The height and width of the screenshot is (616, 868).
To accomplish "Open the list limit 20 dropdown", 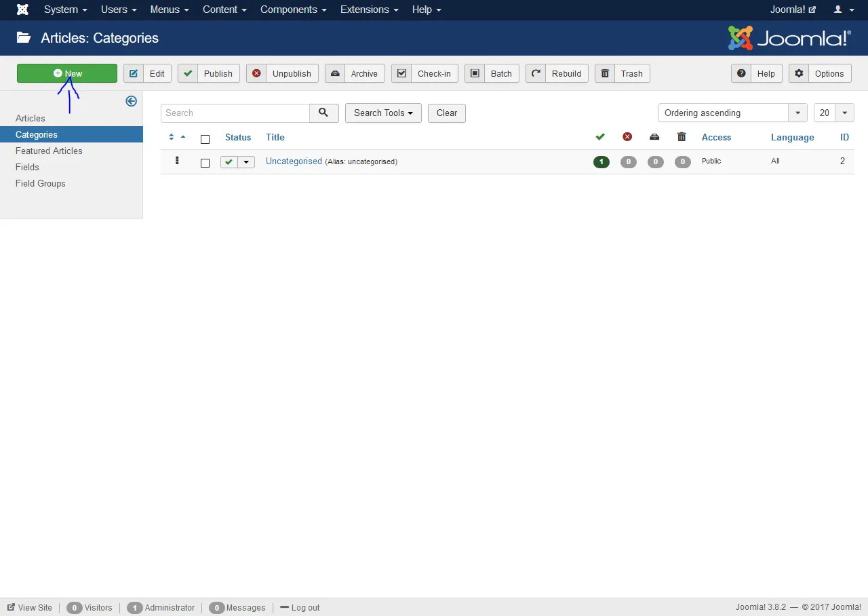I will coord(834,113).
